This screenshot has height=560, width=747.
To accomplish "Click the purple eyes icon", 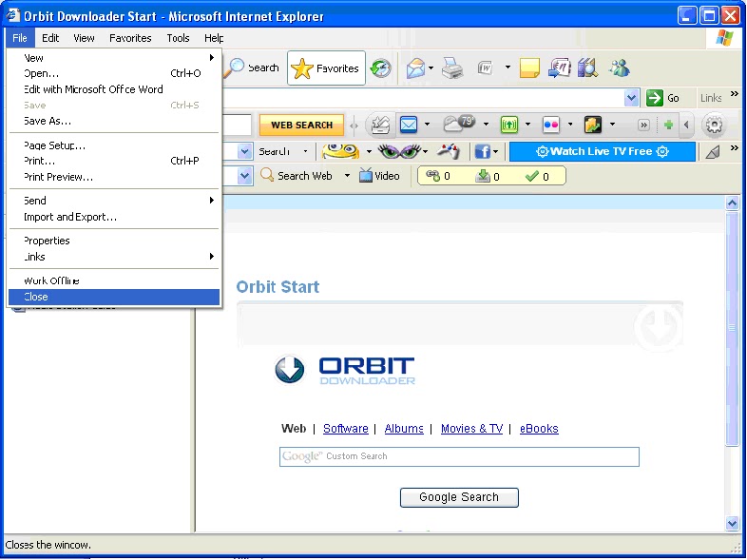I will [x=399, y=151].
